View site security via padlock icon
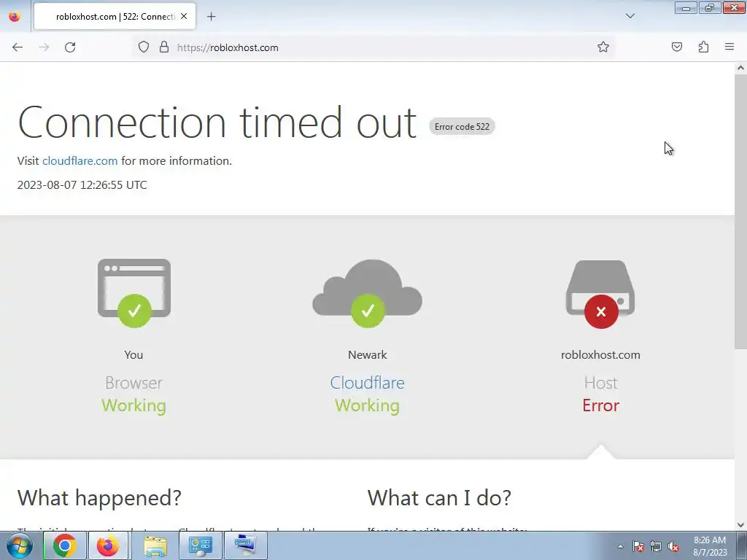 click(x=164, y=47)
